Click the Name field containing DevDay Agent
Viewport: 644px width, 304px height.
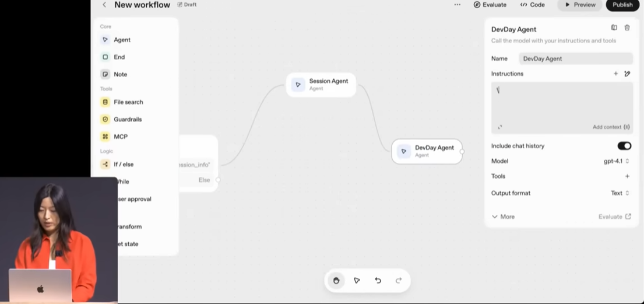(575, 58)
